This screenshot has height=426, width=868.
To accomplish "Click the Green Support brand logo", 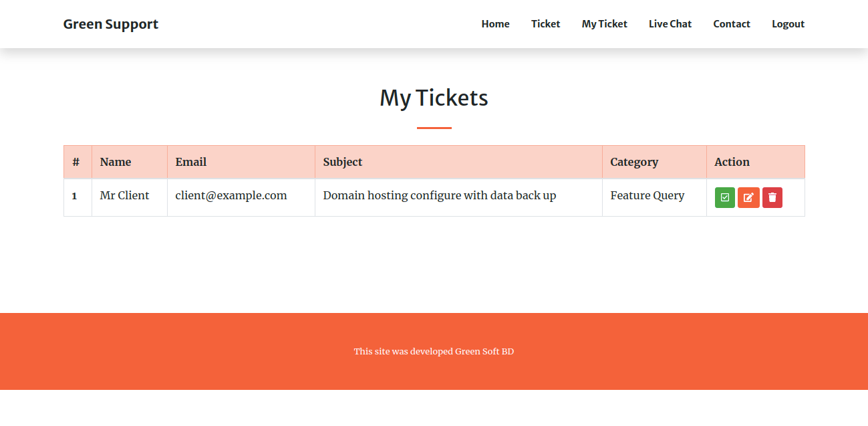I will pyautogui.click(x=110, y=23).
